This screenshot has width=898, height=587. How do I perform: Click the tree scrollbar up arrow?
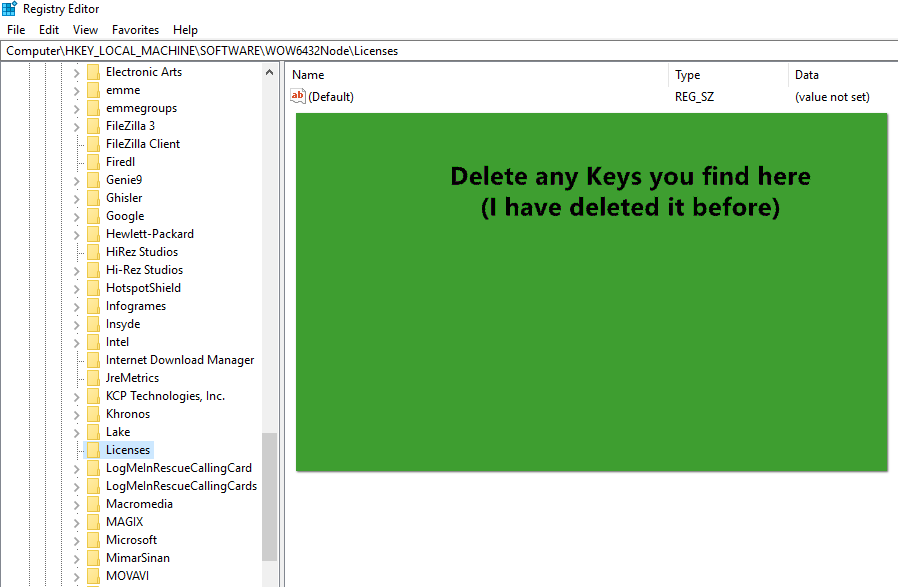(x=270, y=72)
